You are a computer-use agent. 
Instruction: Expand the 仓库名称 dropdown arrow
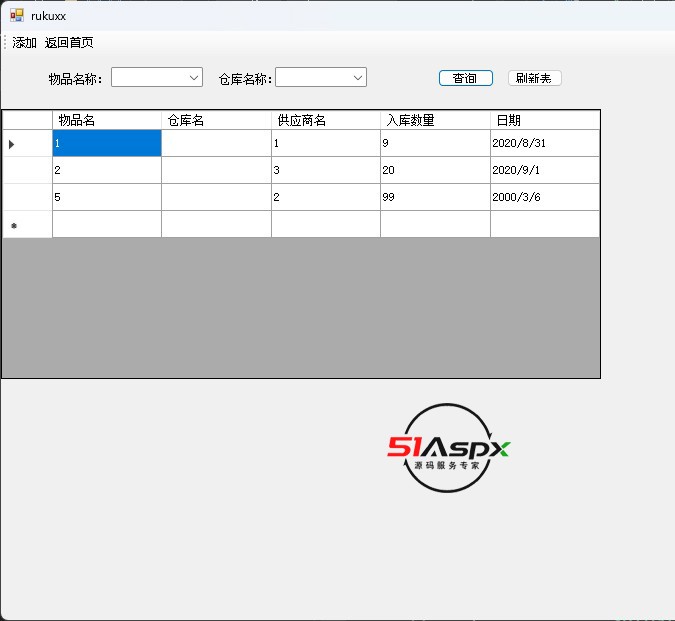(358, 77)
